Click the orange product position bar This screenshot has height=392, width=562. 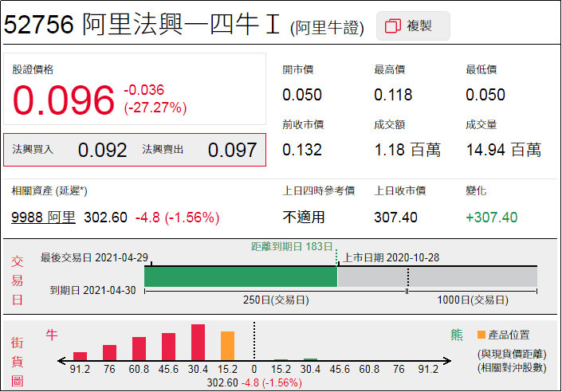point(227,346)
